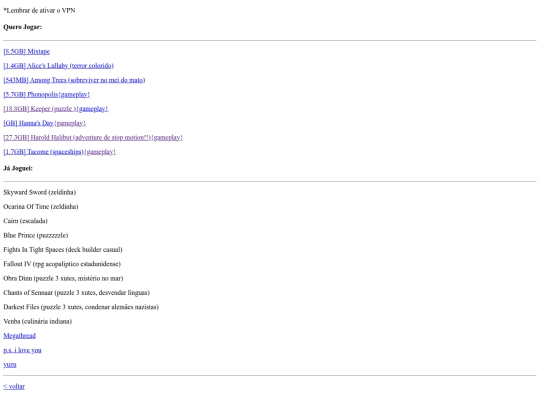Open the Megathread link

point(19,336)
